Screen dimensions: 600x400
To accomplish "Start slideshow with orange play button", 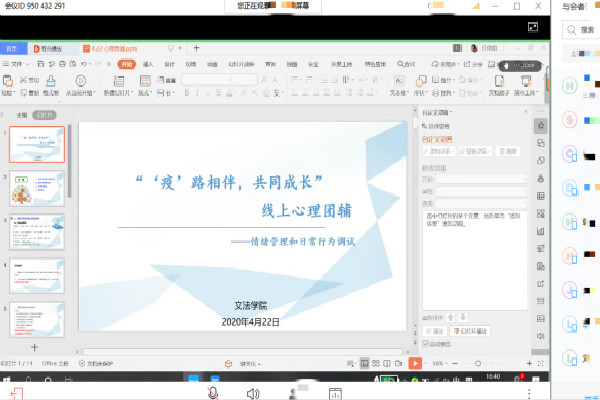I will pyautogui.click(x=415, y=363).
